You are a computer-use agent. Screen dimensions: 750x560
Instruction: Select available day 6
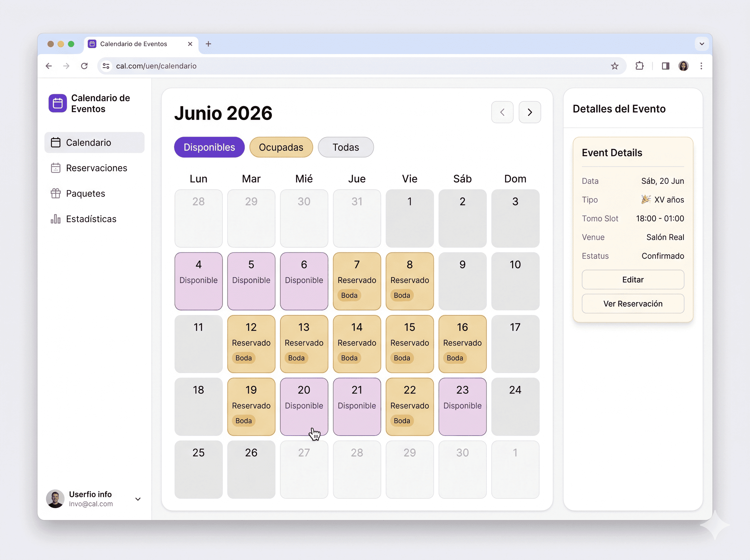coord(304,281)
